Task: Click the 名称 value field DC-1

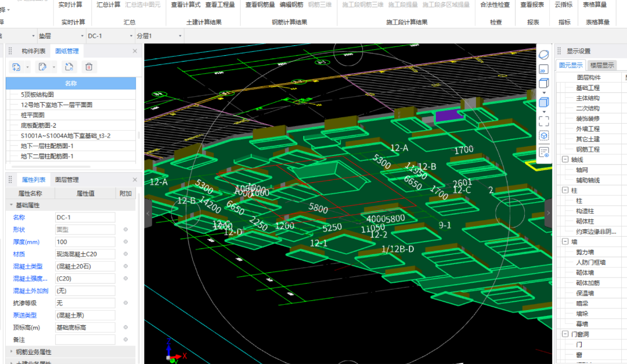Action: coord(85,218)
